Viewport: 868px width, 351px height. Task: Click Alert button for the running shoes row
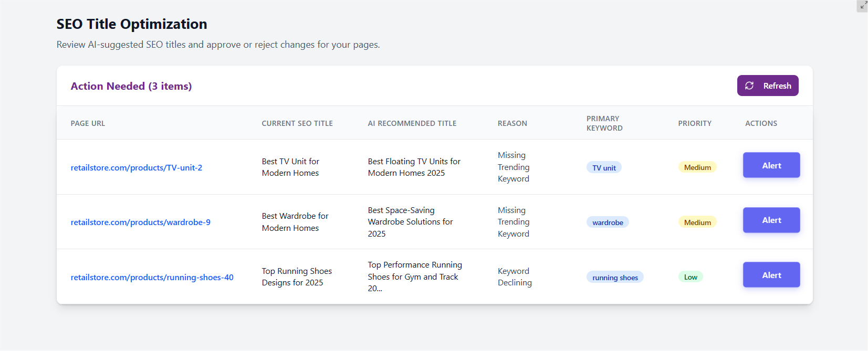771,275
